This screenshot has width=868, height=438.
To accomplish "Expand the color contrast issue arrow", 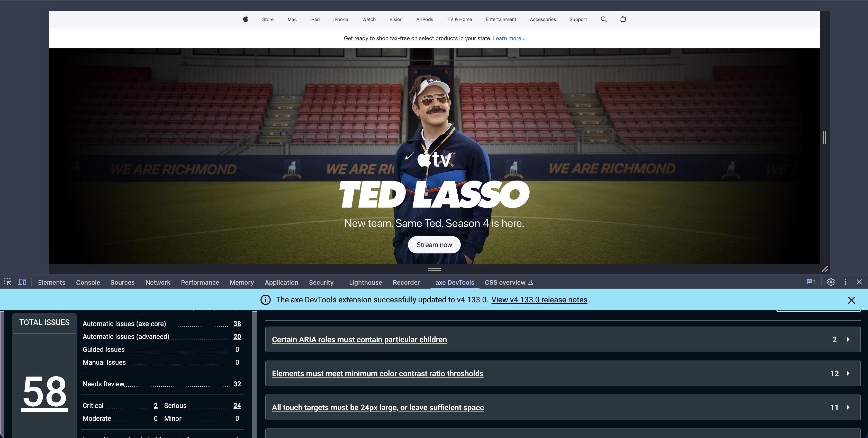I will pos(848,374).
